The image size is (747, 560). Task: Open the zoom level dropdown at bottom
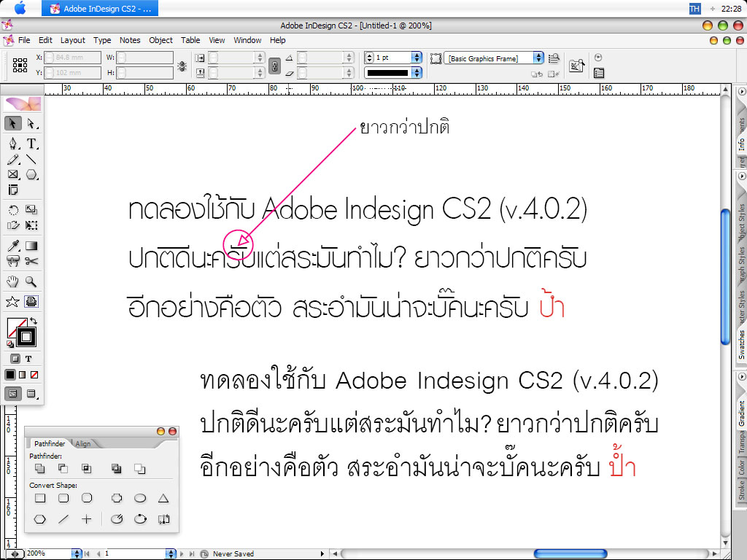pyautogui.click(x=77, y=553)
